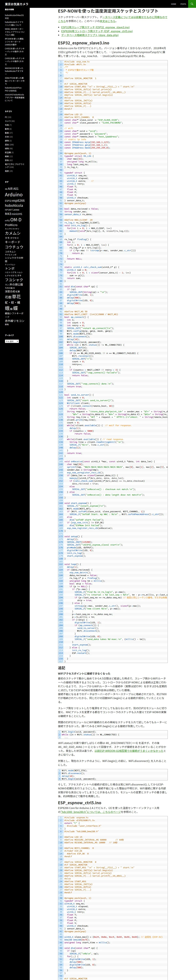Image resolution: width=196 pixels, height=980 pixels.
Task: Open the カメラ category
Action: [8, 121]
